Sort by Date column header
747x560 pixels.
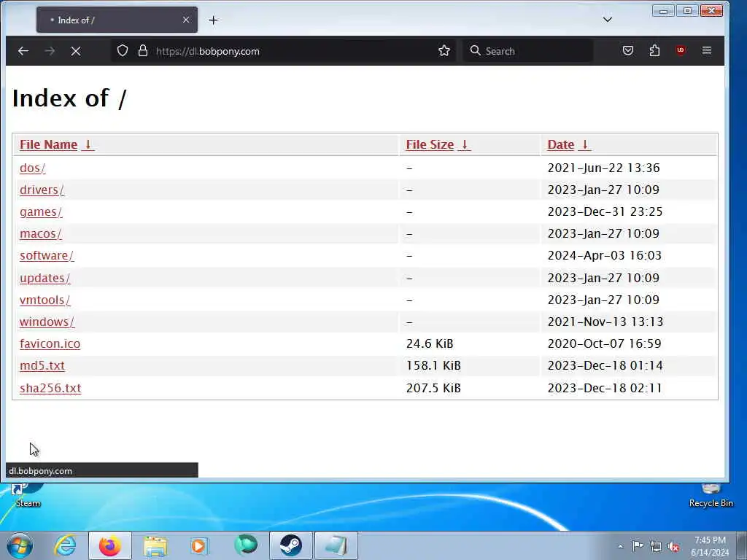[569, 145]
